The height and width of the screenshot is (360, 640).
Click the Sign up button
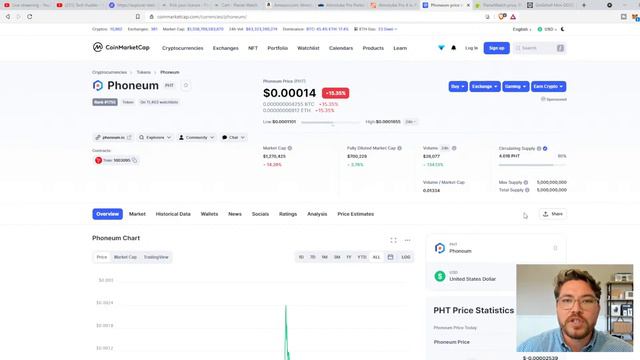pos(496,48)
